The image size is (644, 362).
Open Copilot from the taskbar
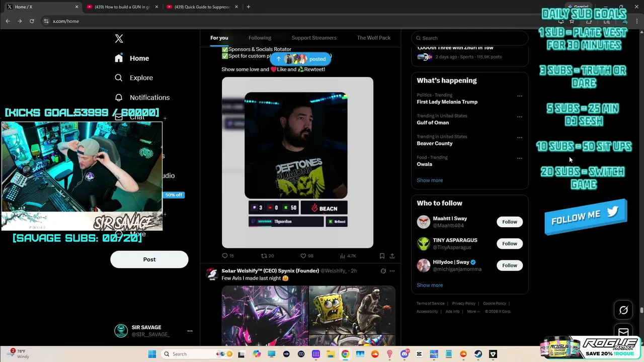[x=257, y=354]
